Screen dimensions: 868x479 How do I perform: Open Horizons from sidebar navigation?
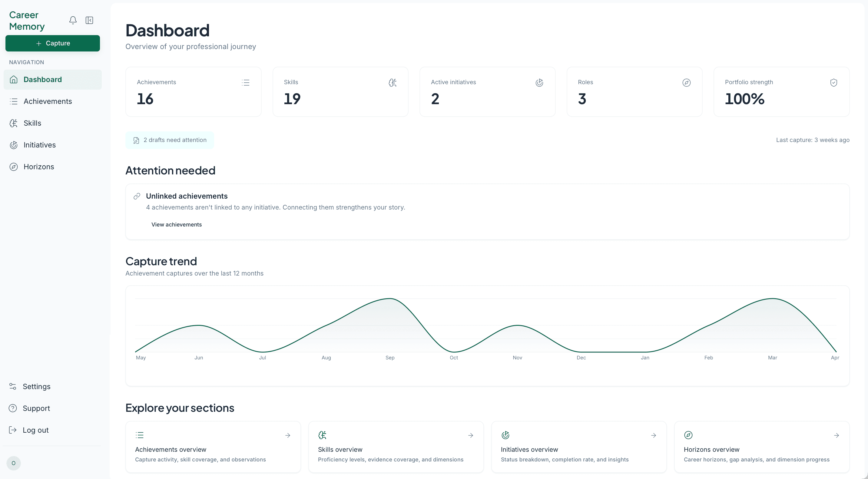[x=53, y=167]
